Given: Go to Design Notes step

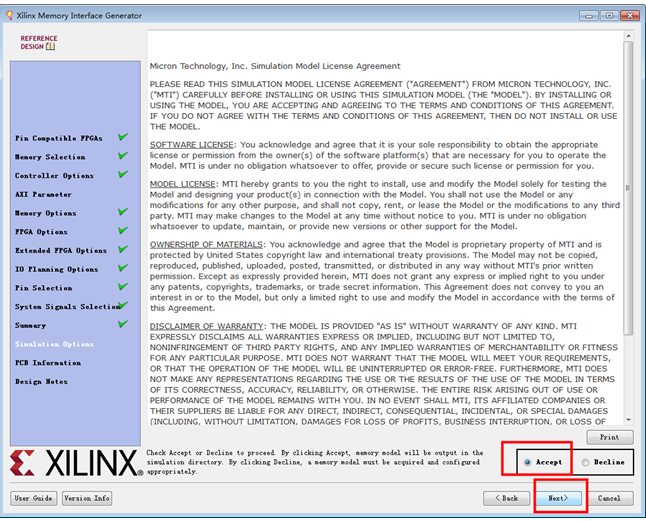Looking at the screenshot, I should pos(41,381).
